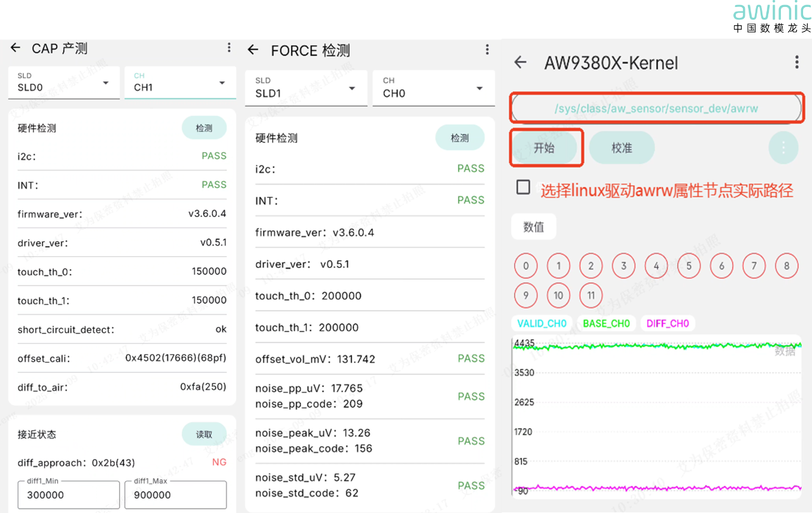
Task: Toggle channel circle number 5
Action: [689, 266]
